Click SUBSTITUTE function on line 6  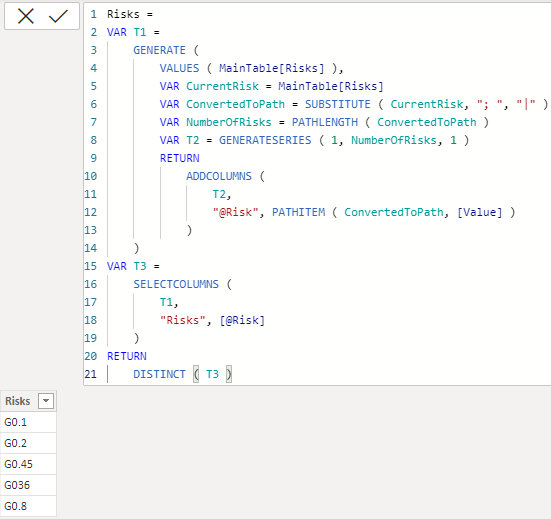click(x=337, y=104)
